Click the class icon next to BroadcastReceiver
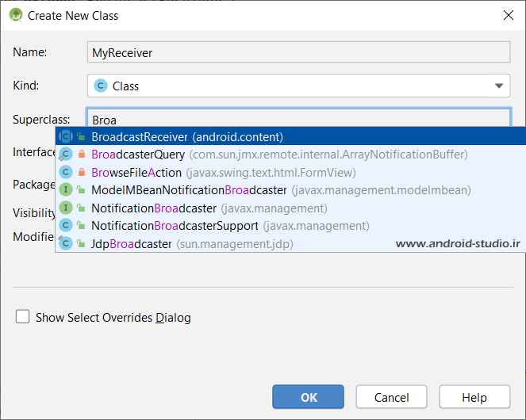The height and width of the screenshot is (420, 526). [66, 136]
